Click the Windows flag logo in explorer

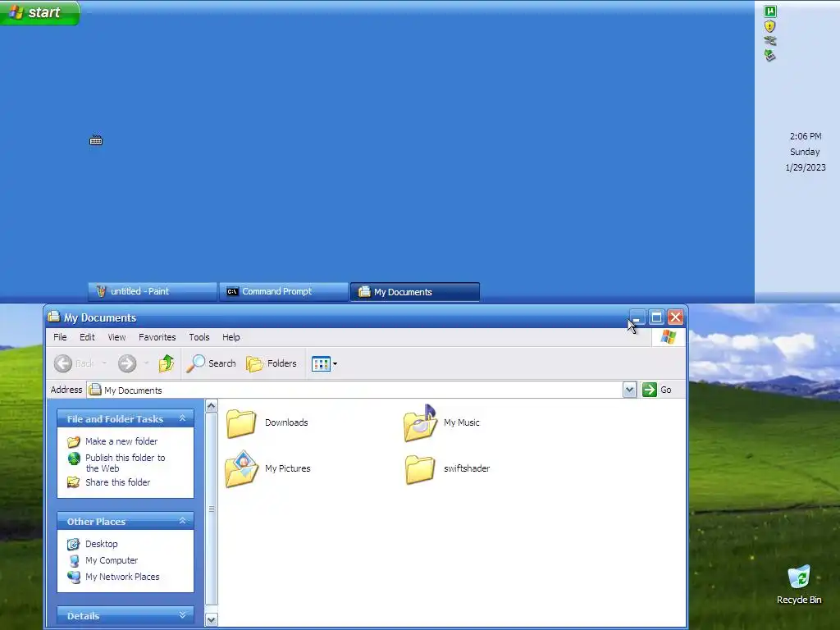(669, 337)
